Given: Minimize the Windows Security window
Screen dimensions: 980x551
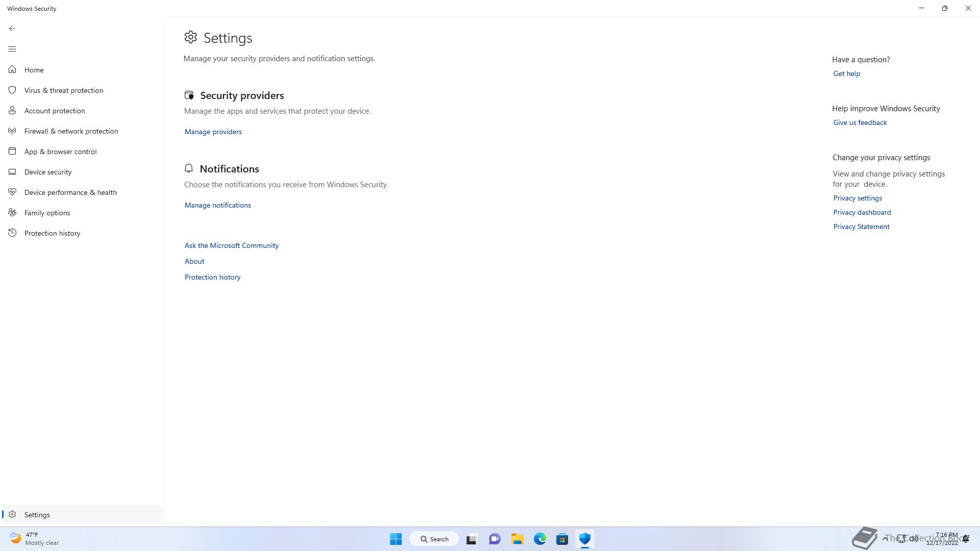Looking at the screenshot, I should pos(921,8).
